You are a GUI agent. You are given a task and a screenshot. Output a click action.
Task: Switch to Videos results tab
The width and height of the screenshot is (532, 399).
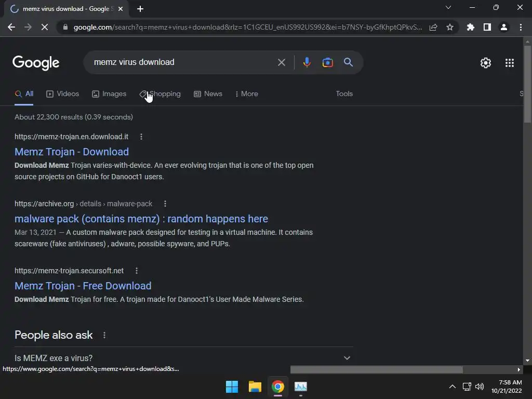click(62, 94)
